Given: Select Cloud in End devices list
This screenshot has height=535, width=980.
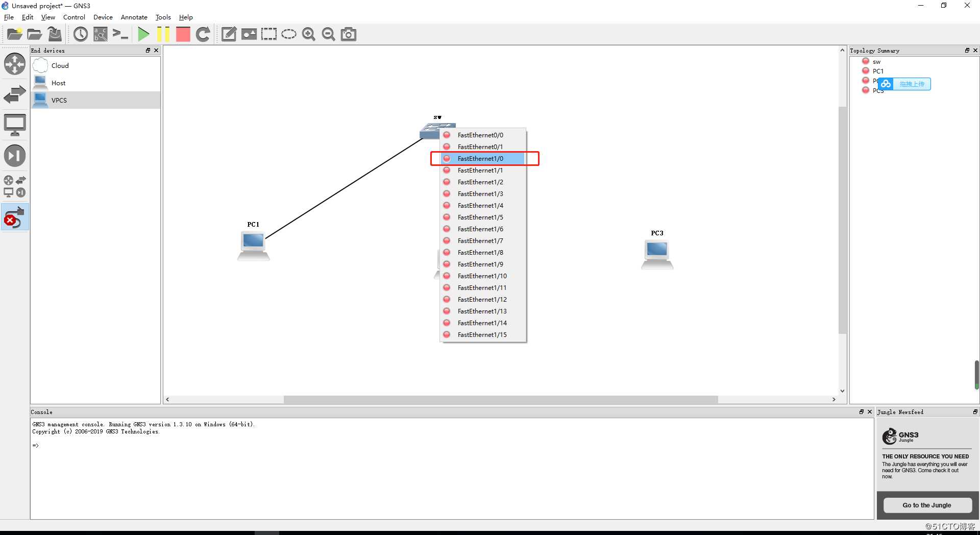Looking at the screenshot, I should click(x=95, y=65).
